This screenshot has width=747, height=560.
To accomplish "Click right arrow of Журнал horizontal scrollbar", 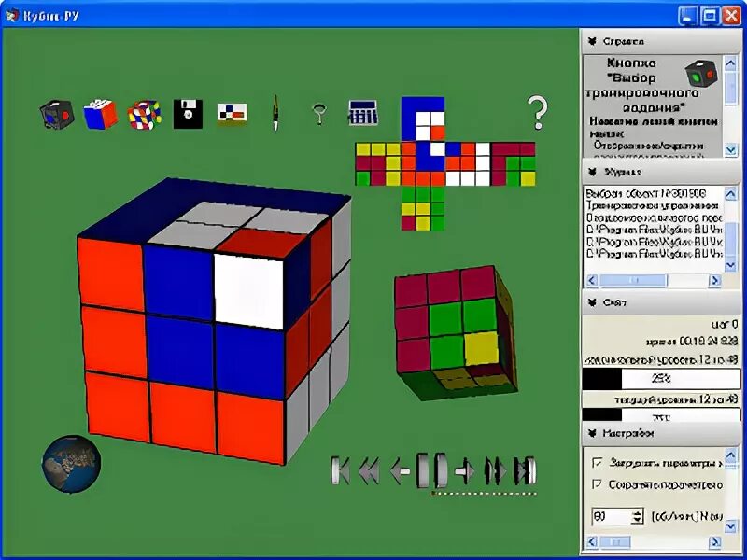I will pos(715,281).
